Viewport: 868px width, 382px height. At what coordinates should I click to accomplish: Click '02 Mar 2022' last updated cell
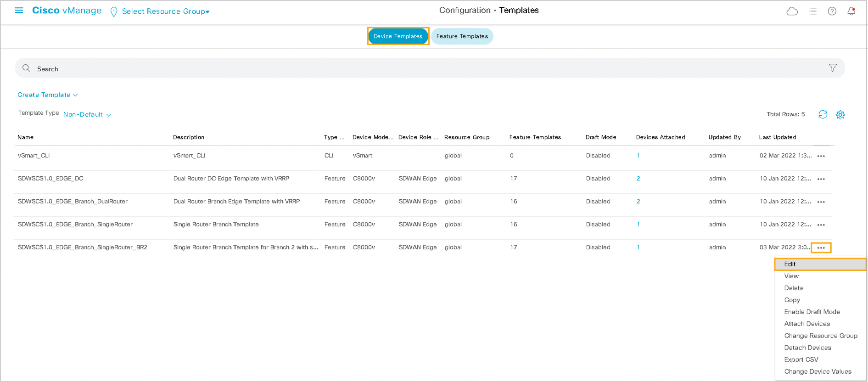tap(785, 156)
